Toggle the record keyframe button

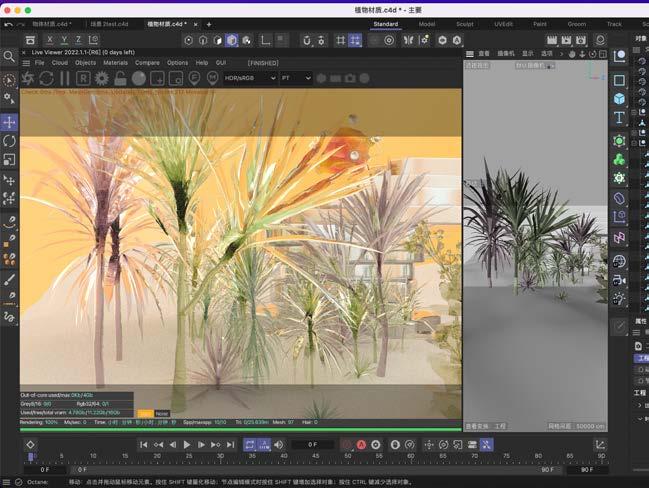[347, 444]
